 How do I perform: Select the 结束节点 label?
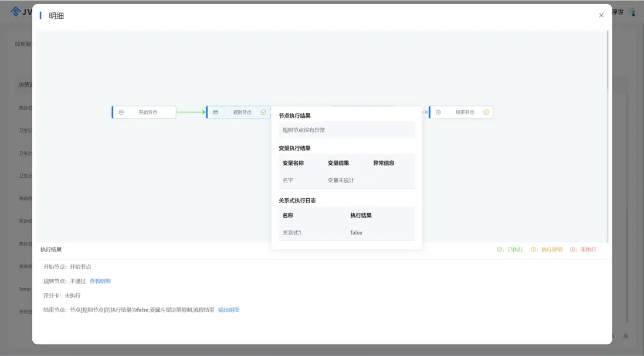coord(465,112)
